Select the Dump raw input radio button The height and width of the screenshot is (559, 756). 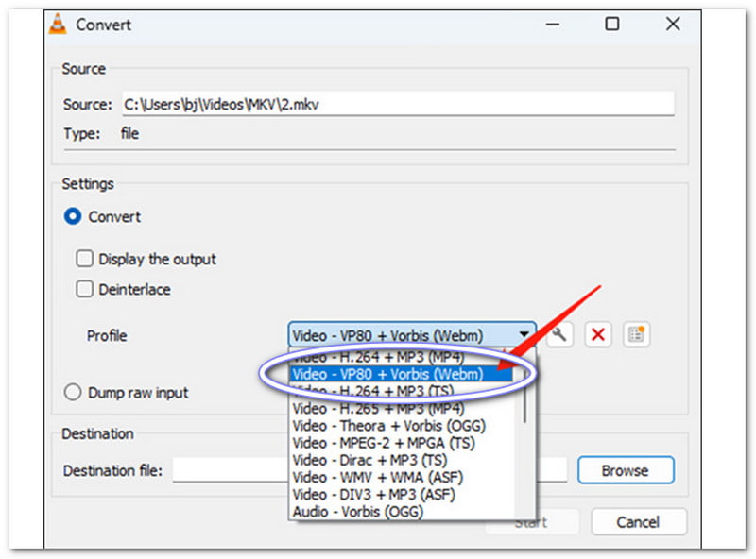[73, 392]
